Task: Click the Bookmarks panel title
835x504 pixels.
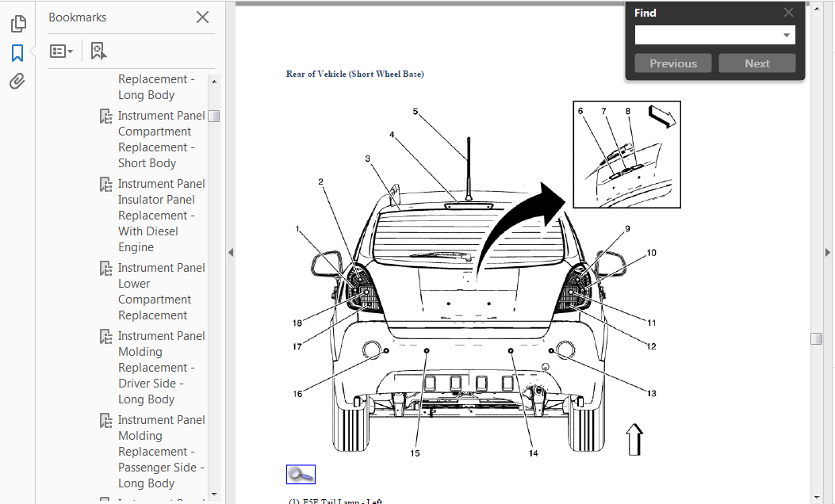Action: 77,17
